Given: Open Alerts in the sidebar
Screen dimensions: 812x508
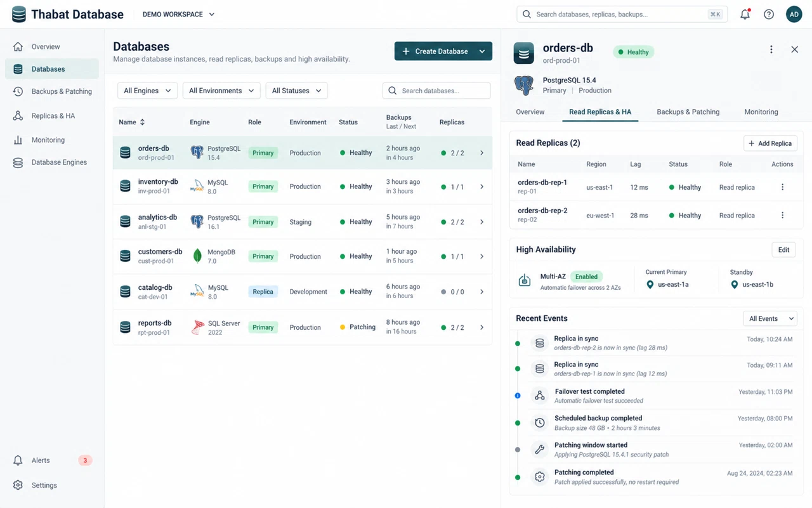Looking at the screenshot, I should click(x=52, y=460).
